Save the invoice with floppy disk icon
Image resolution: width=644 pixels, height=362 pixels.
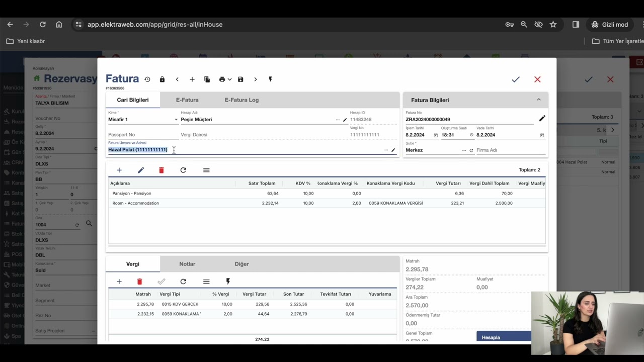click(240, 79)
